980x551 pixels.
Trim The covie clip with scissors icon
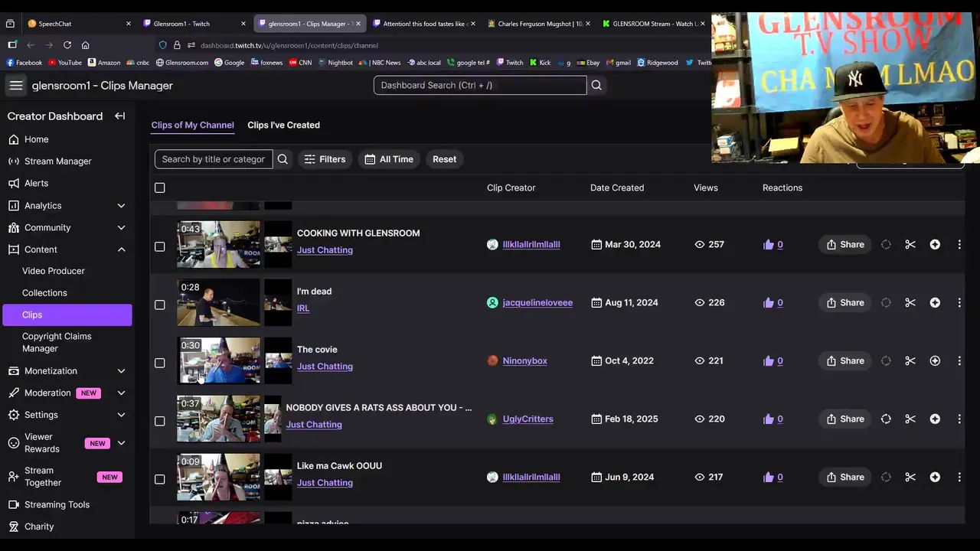910,361
